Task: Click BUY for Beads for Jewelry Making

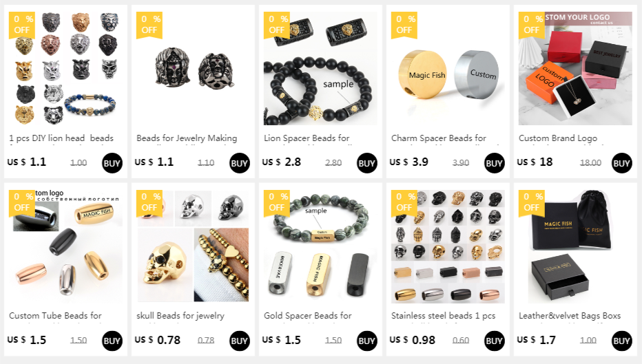Action: (x=240, y=163)
